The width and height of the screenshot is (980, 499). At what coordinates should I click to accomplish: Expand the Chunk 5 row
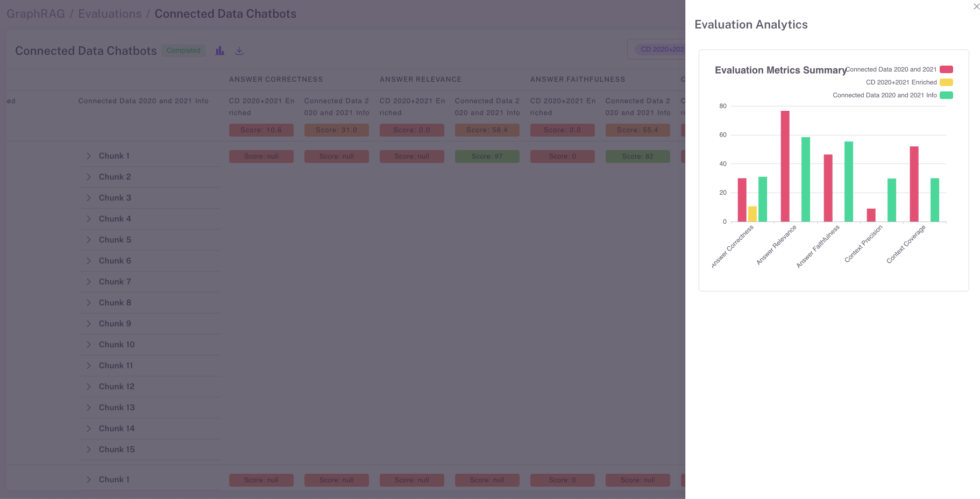pyautogui.click(x=89, y=240)
